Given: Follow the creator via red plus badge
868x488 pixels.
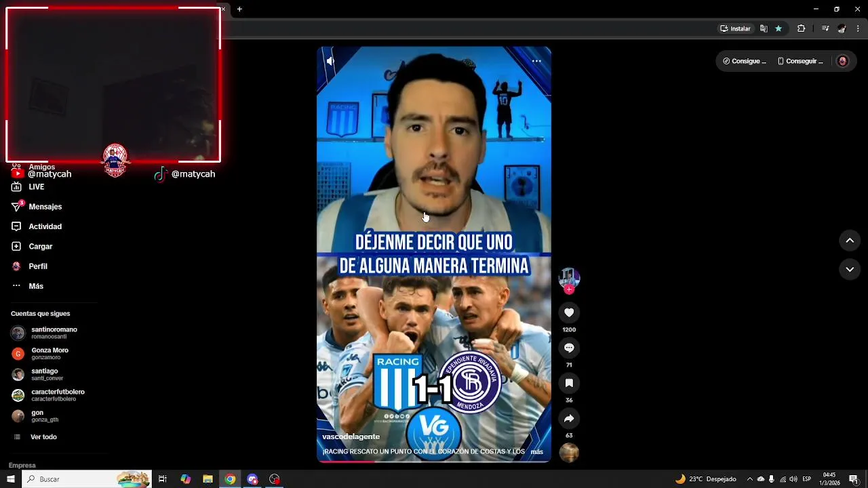Looking at the screenshot, I should [x=569, y=289].
